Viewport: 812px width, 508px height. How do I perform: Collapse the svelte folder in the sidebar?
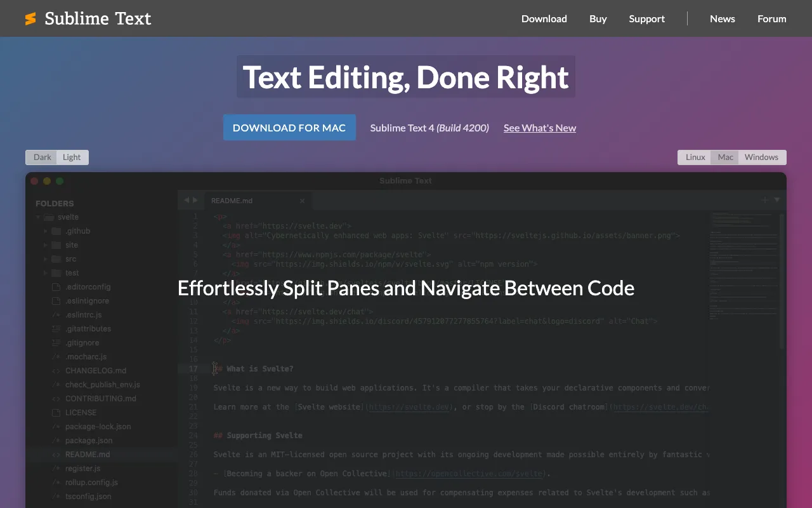tap(38, 217)
